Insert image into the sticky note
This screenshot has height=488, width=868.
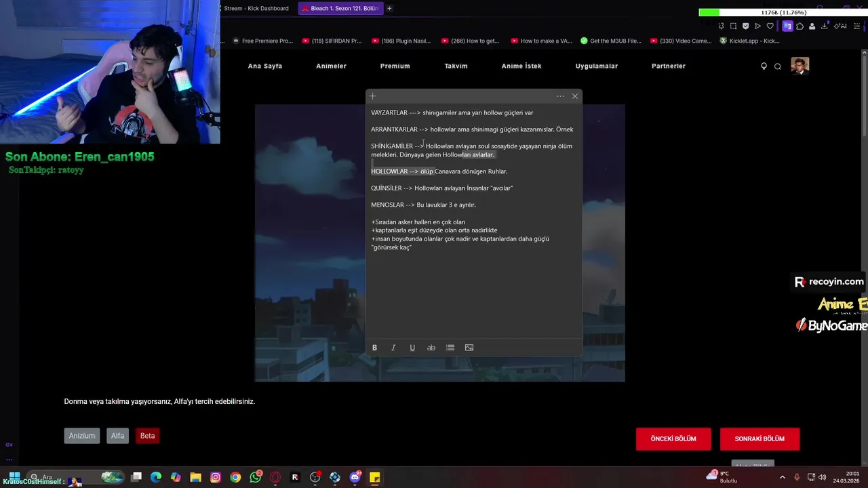pyautogui.click(x=469, y=348)
